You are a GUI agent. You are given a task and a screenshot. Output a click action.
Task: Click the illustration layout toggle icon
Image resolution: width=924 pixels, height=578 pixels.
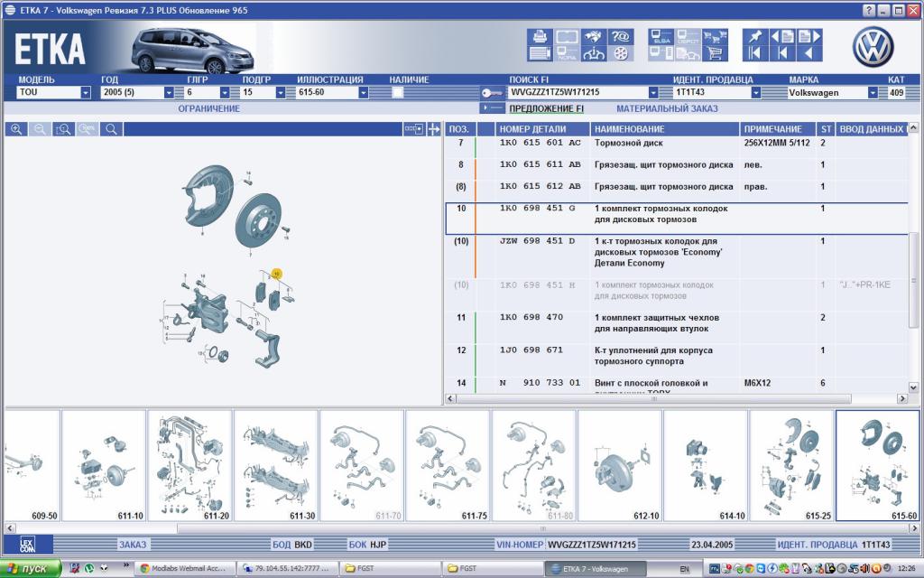click(x=413, y=129)
